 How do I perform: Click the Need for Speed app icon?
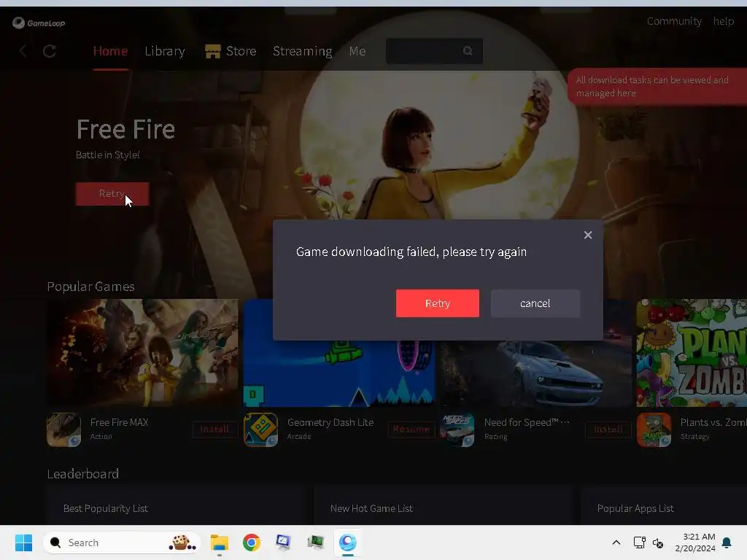click(457, 429)
